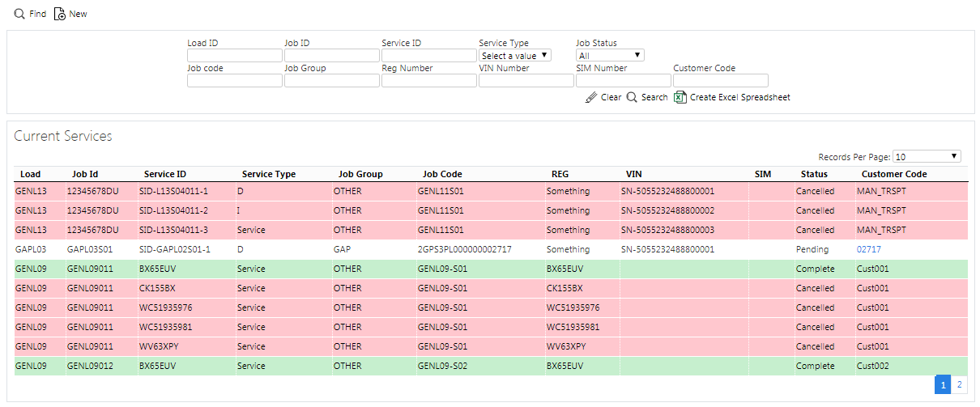Image resolution: width=980 pixels, height=407 pixels.
Task: Click VIN SN-5055232488800003
Action: point(667,230)
